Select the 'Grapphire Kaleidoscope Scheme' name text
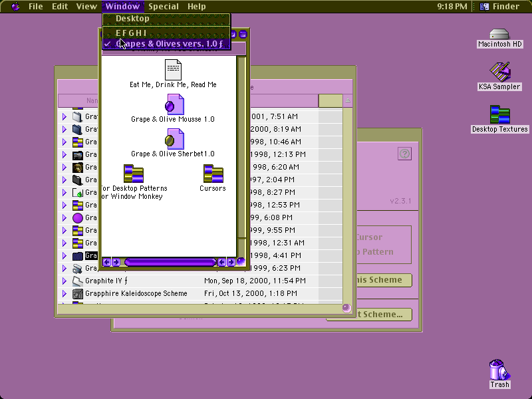 (x=136, y=293)
